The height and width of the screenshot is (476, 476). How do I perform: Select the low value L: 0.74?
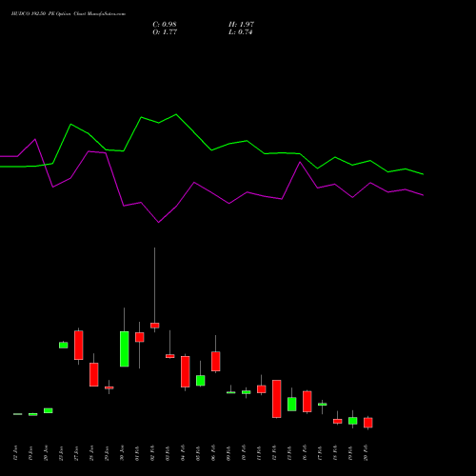click(241, 32)
